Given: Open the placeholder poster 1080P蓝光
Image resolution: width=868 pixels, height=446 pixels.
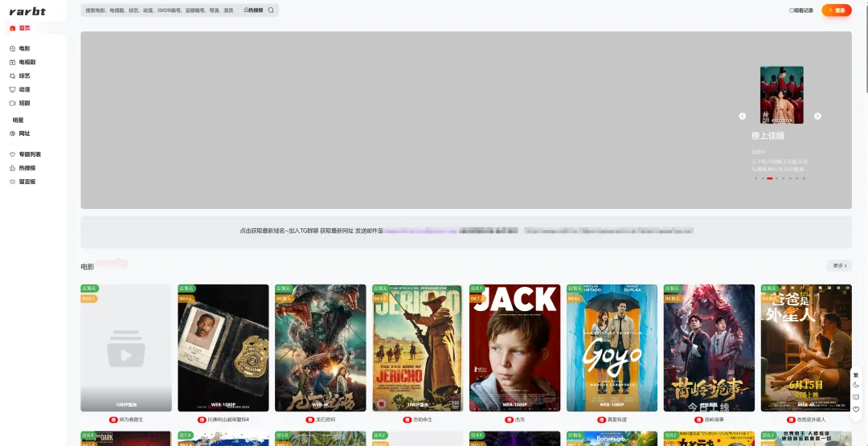Looking at the screenshot, I should [x=126, y=348].
